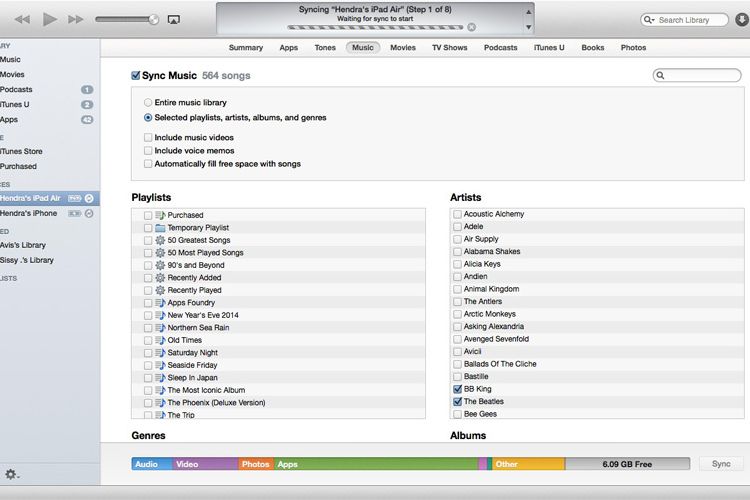Image resolution: width=750 pixels, height=500 pixels.
Task: Open iTunes Store in sidebar
Action: 22,151
